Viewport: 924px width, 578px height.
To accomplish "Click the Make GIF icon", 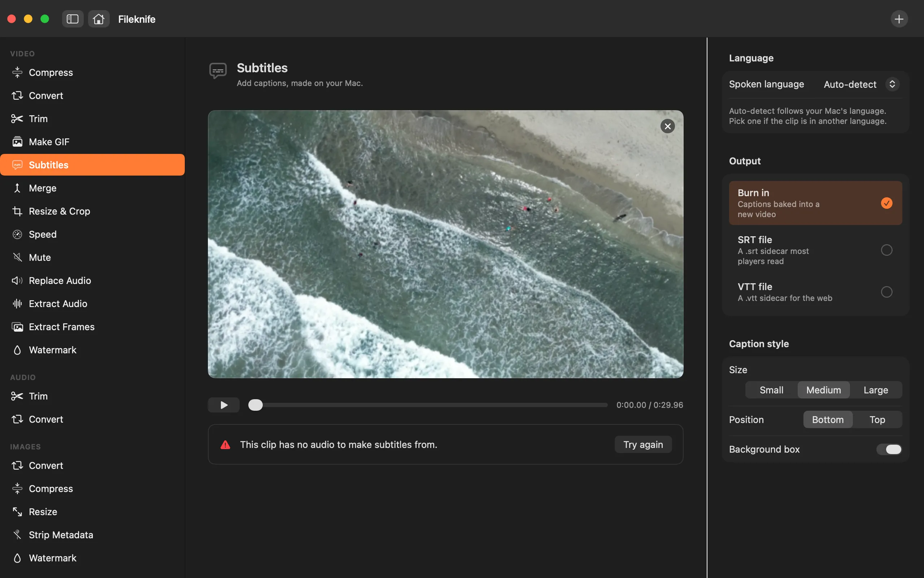I will 17,142.
